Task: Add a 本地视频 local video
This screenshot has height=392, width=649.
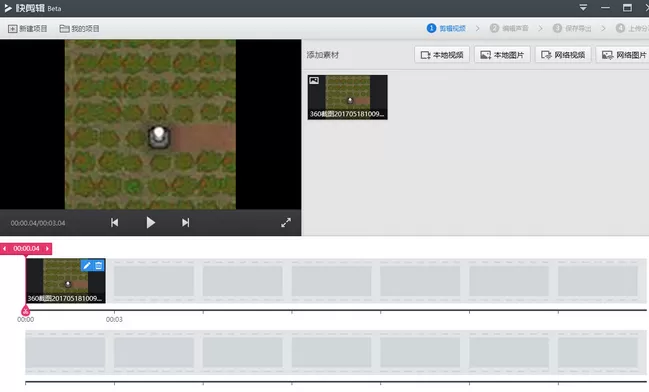Action: pos(442,55)
